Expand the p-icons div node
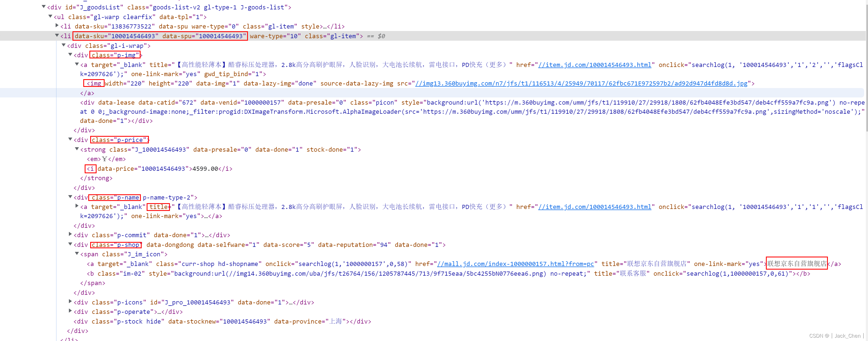This screenshot has width=868, height=341. pyautogui.click(x=70, y=301)
